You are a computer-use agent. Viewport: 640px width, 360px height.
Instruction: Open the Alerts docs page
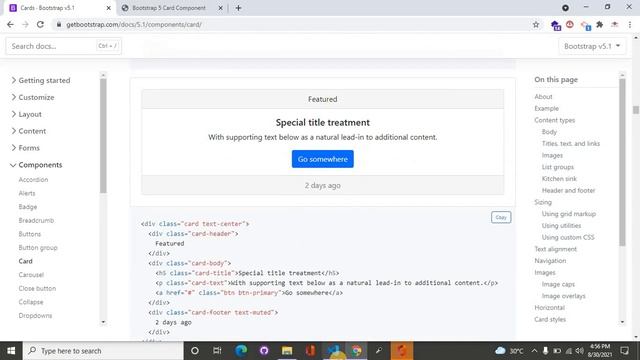tap(27, 193)
